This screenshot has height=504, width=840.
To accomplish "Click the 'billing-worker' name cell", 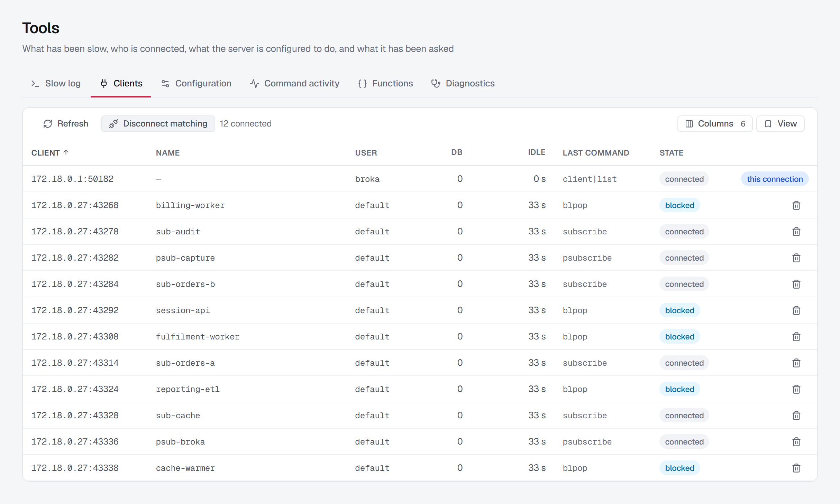I will click(190, 205).
